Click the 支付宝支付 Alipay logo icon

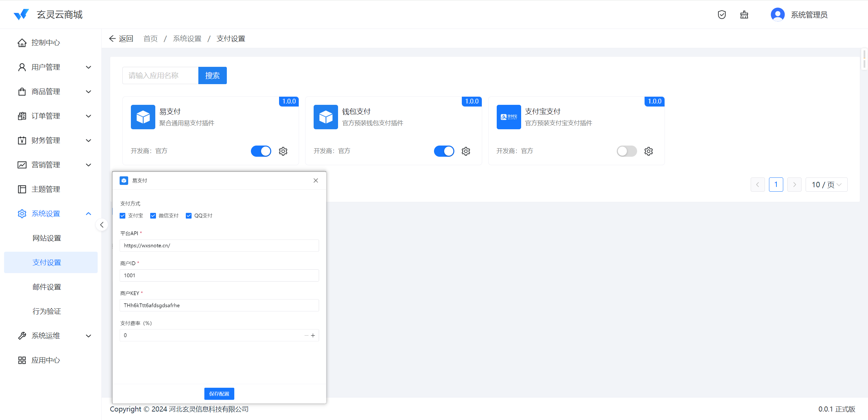(509, 117)
